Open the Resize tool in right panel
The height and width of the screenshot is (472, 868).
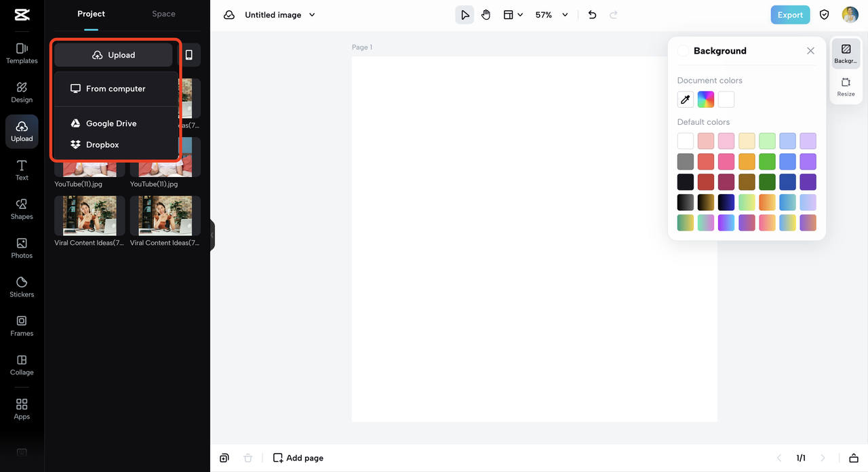(x=846, y=87)
